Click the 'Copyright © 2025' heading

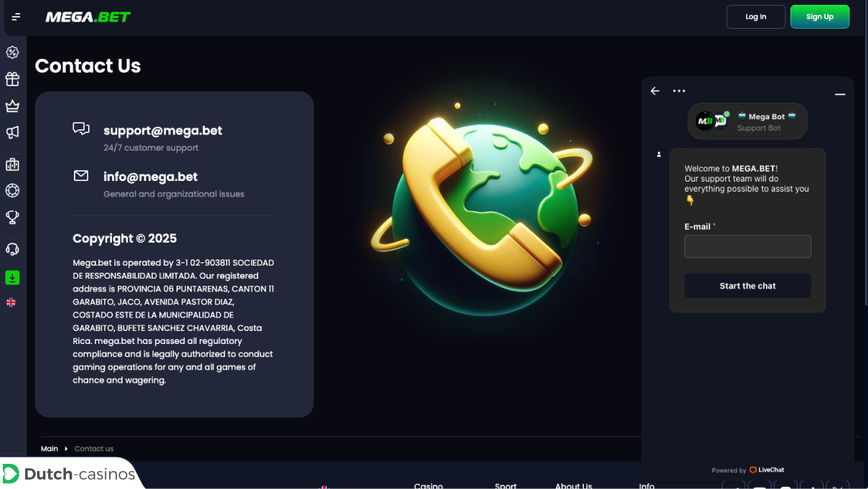(x=125, y=238)
